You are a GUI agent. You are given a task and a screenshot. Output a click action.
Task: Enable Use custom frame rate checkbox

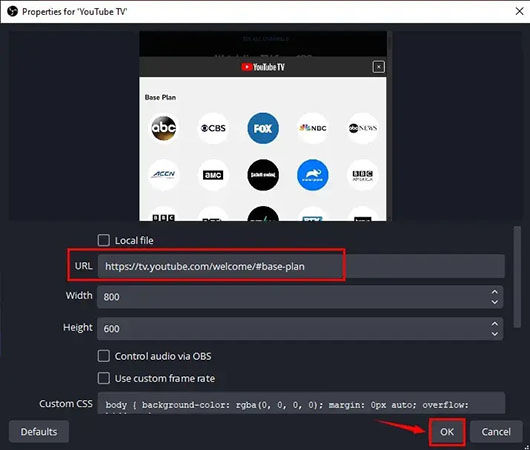(x=103, y=378)
